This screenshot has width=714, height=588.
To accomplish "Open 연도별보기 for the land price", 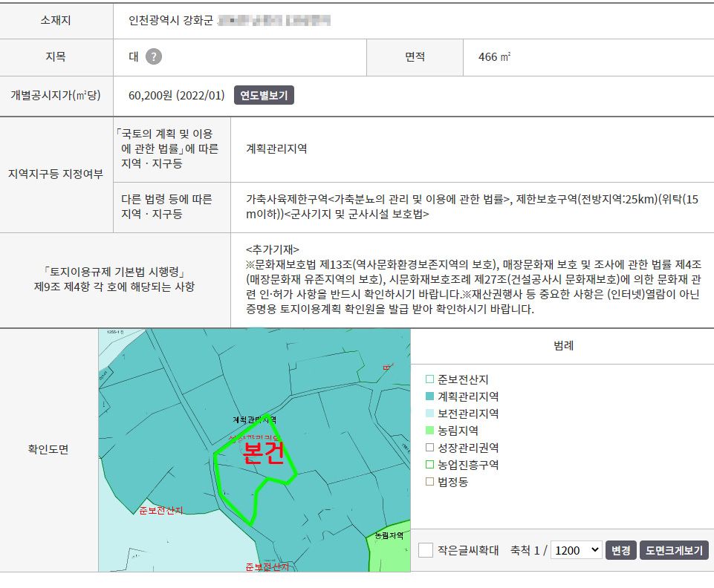I will click(x=264, y=96).
